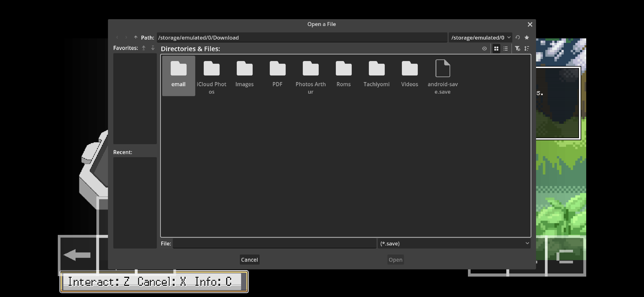Move favorite up arrow

click(143, 48)
